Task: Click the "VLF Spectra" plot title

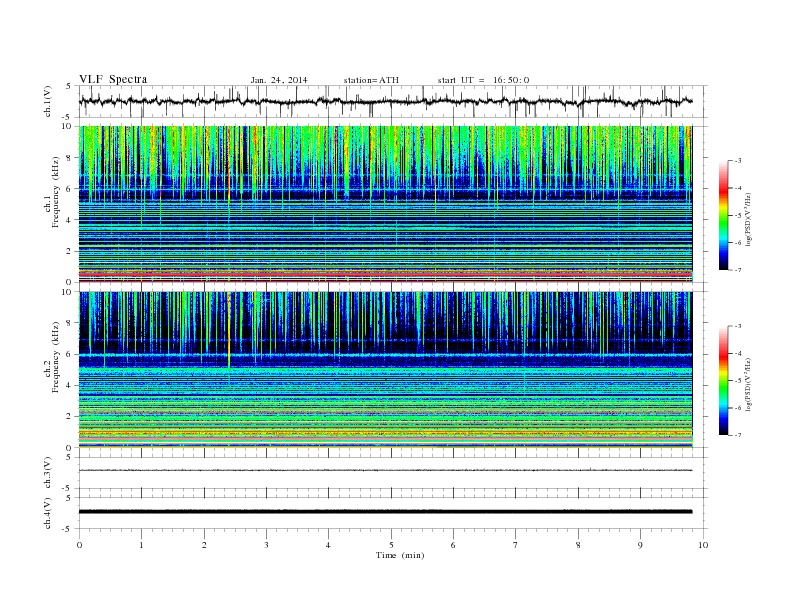Action: [113, 79]
